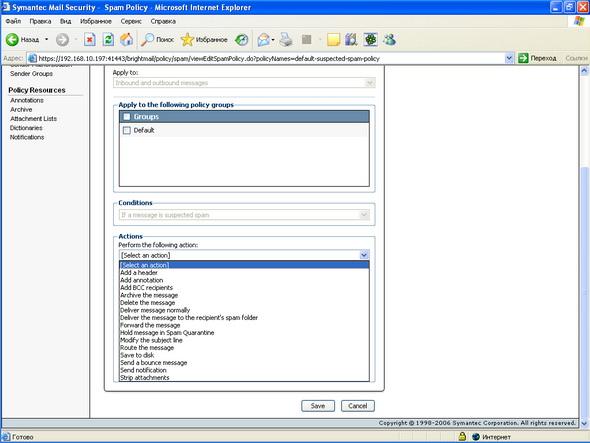The image size is (590, 443).
Task: Click the Mail envelope icon
Action: tap(263, 40)
